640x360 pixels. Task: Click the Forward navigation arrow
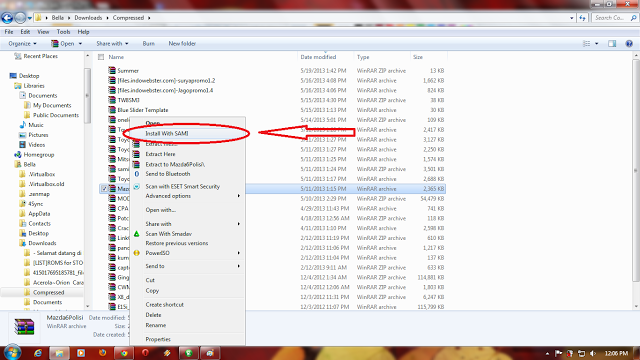pos(20,18)
